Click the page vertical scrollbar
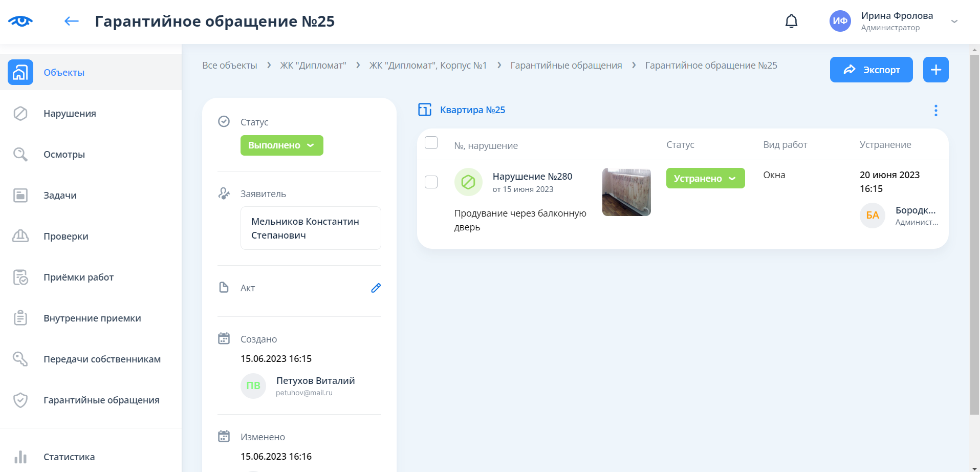The image size is (980, 472). click(x=974, y=230)
